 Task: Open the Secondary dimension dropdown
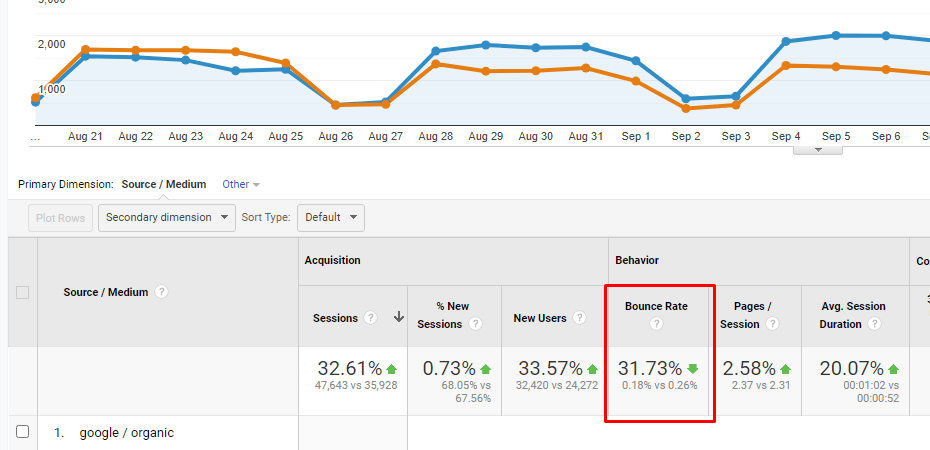coord(167,217)
